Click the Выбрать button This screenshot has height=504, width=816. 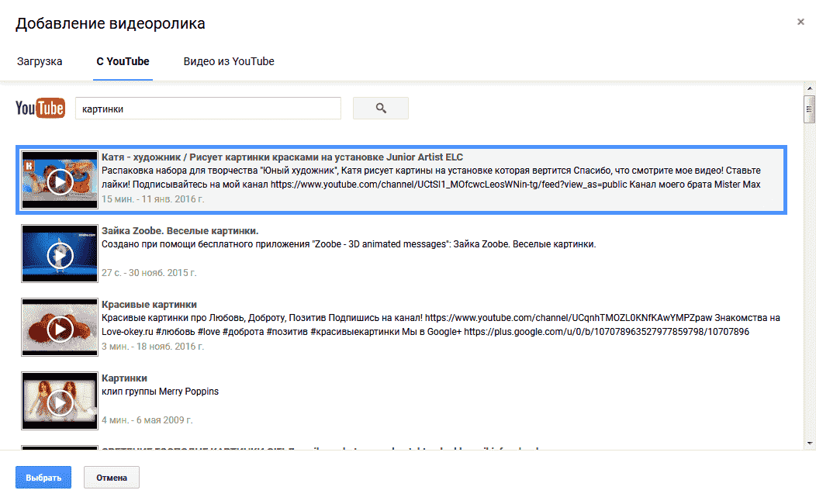tap(43, 478)
